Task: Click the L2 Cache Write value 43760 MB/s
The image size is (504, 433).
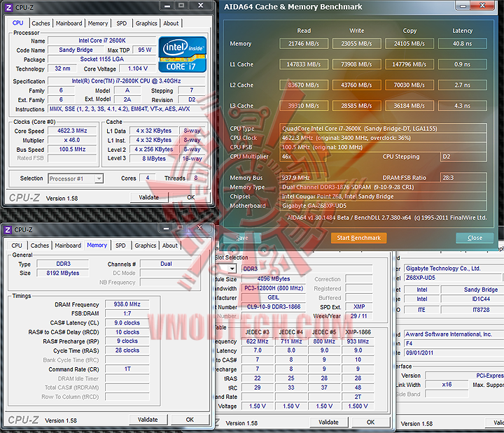Action: click(x=356, y=85)
